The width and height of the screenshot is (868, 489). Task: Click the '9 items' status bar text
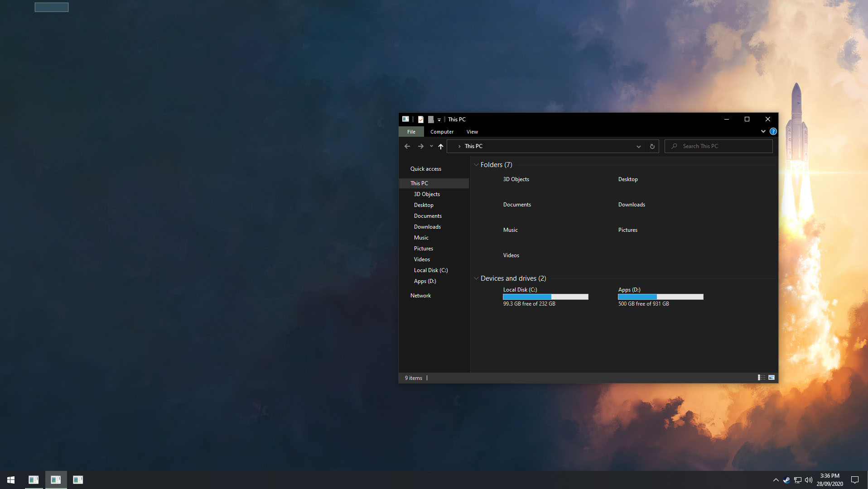coord(414,378)
